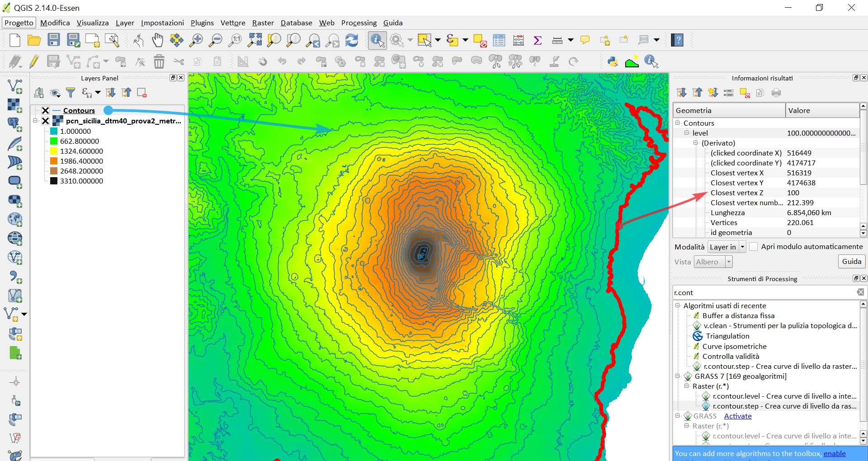Enable Apri modulo automaticamente checkbox
This screenshot has width=868, height=461.
tap(754, 246)
